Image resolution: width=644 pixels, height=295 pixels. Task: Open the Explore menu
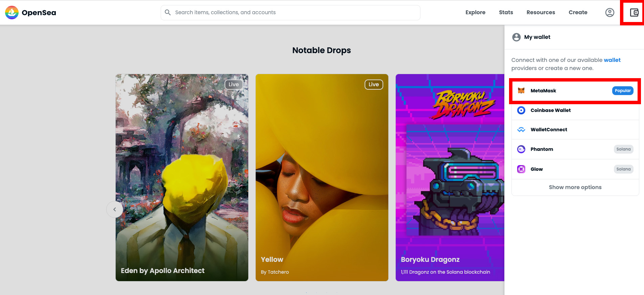pyautogui.click(x=475, y=13)
